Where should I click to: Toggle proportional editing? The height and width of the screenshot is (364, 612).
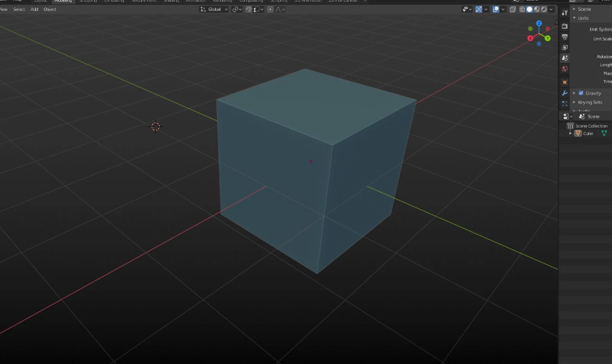(270, 9)
